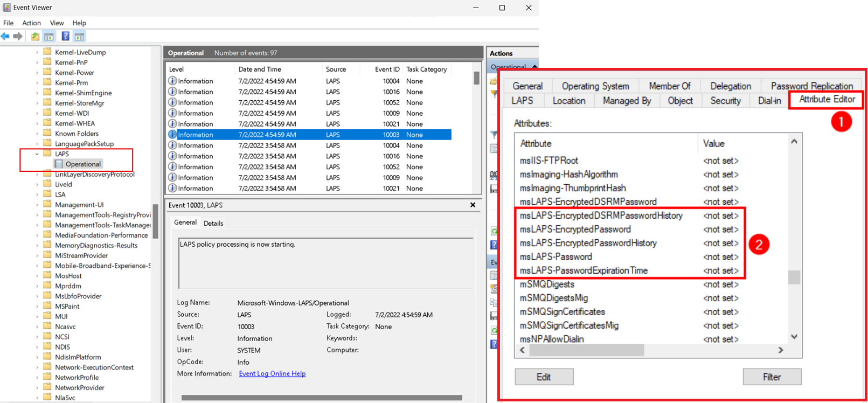Screen dimensions: 868x403
Task: Collapse the LAPS tree node
Action: point(37,154)
